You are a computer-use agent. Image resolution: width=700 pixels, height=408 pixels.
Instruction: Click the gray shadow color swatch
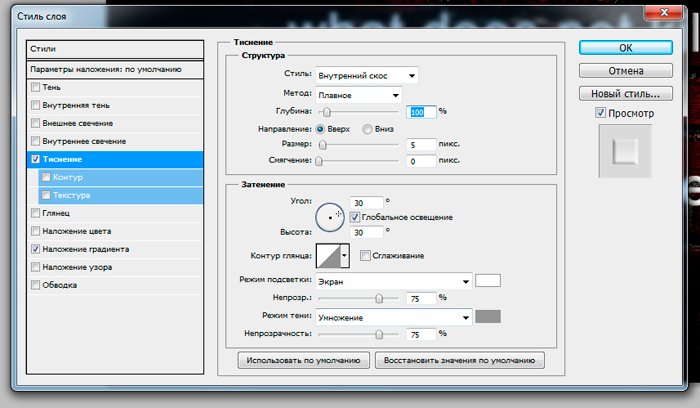(x=488, y=317)
